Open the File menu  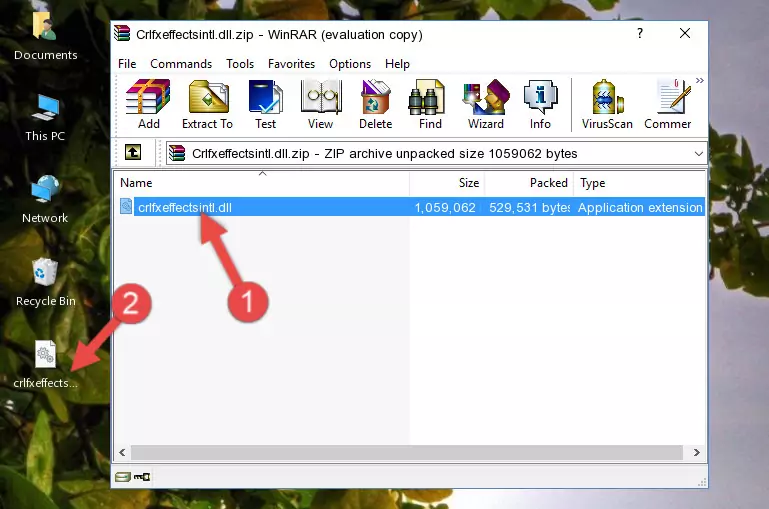(127, 64)
